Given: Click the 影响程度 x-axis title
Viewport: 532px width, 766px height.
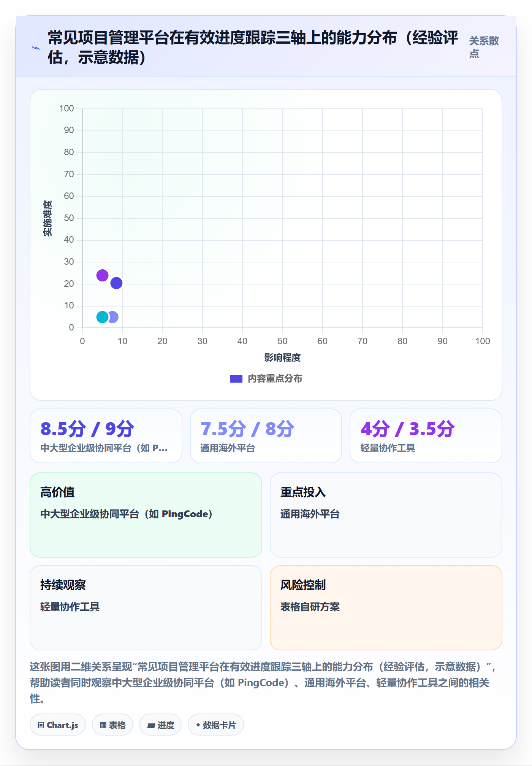Looking at the screenshot, I should coord(282,358).
